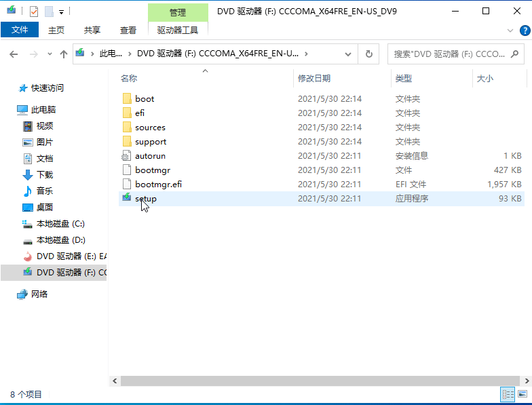Click the 1,957 KB size cell
532x405 pixels.
pyautogui.click(x=504, y=185)
